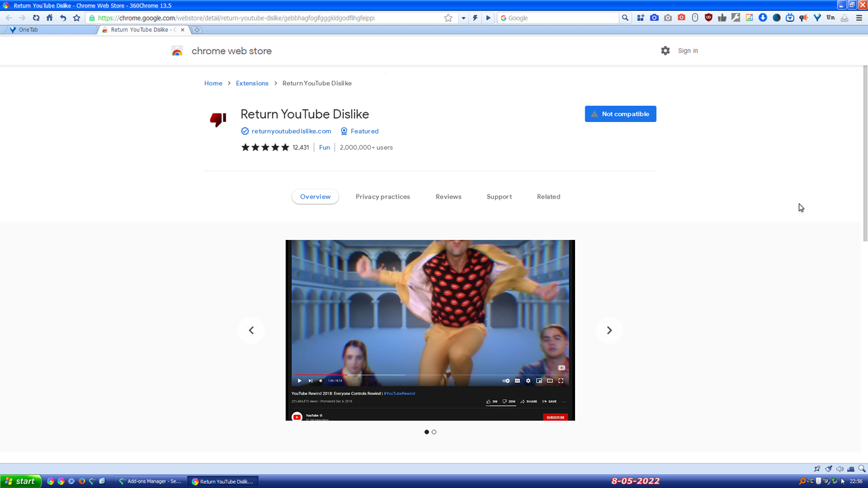Screen dimensions: 868x488
Task: Open Chrome Web Store settings gear
Action: point(665,51)
